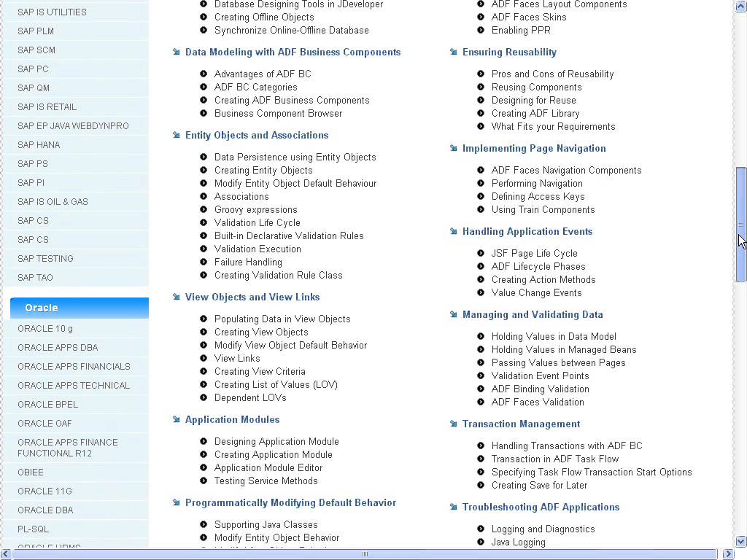Click the ADF Faces Navigation Components item
This screenshot has height=560, width=747.
pos(566,171)
